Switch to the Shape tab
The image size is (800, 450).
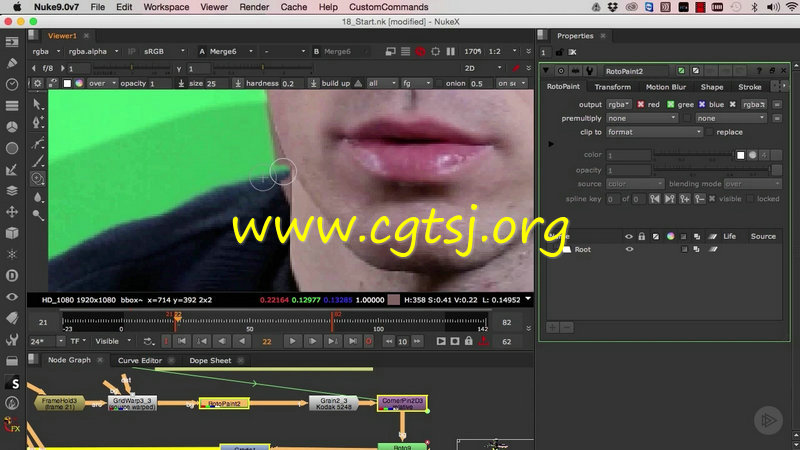(x=712, y=87)
